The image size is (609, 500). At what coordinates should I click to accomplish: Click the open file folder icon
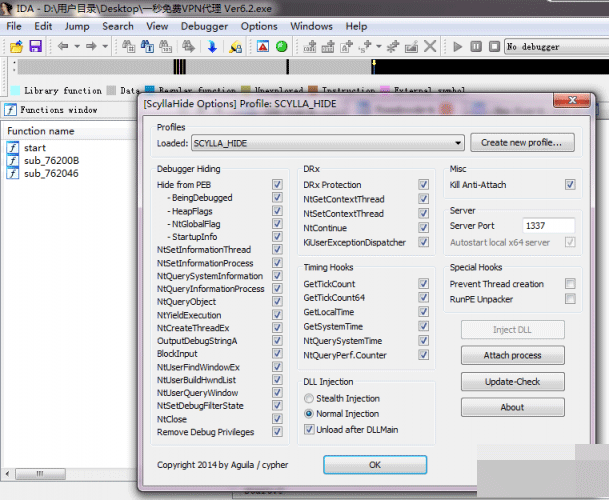coord(17,47)
